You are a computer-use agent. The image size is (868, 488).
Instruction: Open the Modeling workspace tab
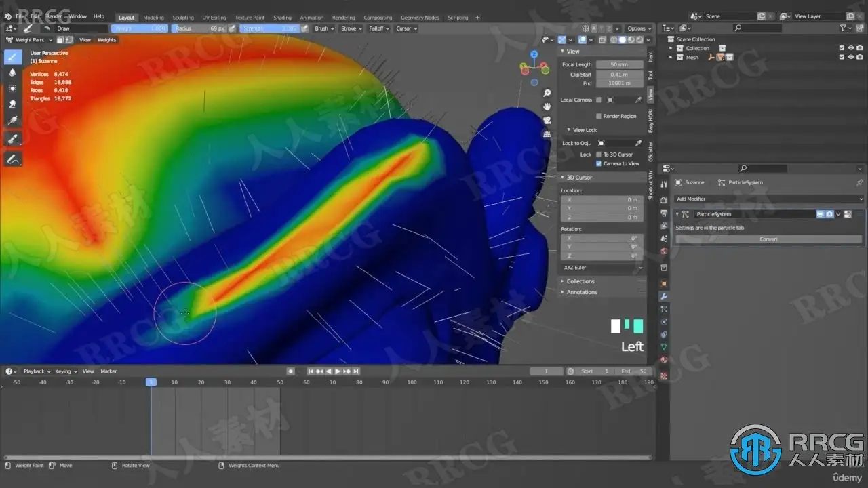[153, 18]
